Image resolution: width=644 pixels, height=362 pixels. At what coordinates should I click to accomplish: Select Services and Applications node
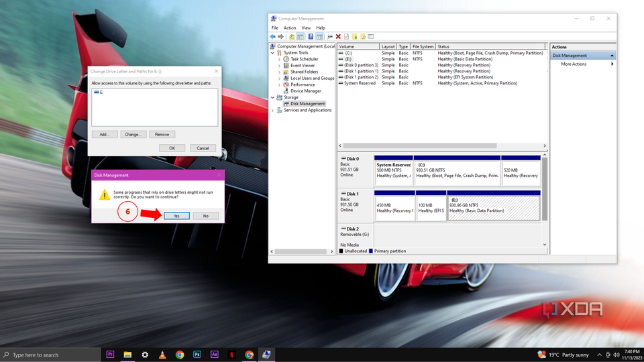pos(307,110)
